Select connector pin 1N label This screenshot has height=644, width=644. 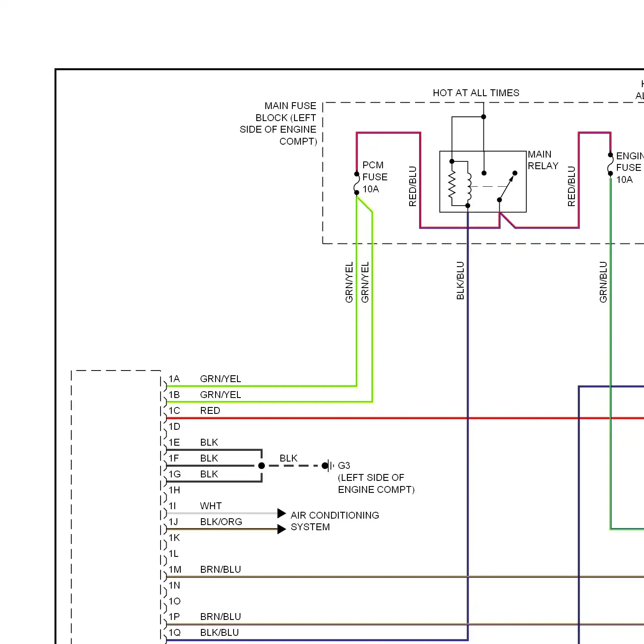(174, 585)
